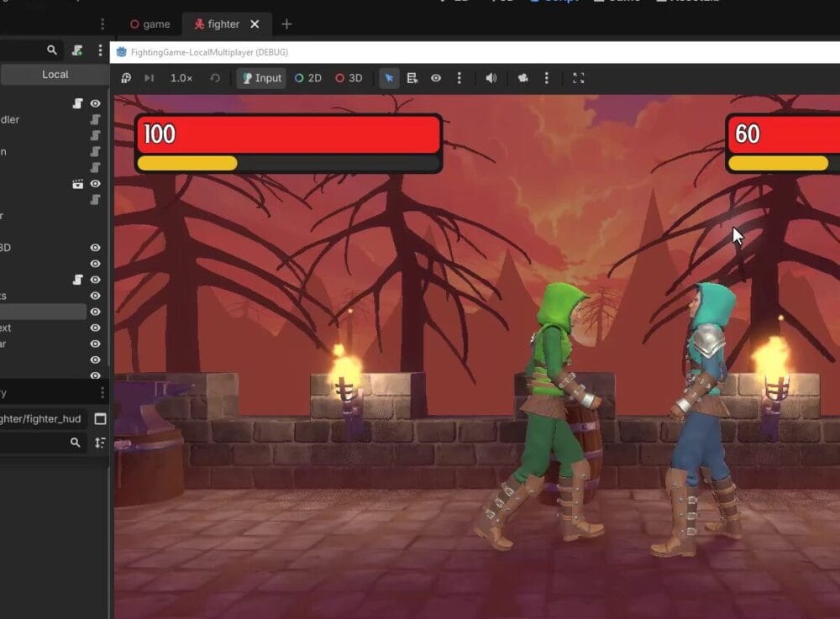Click the scene filter search magnifier icon
The width and height of the screenshot is (840, 619).
pyautogui.click(x=52, y=50)
